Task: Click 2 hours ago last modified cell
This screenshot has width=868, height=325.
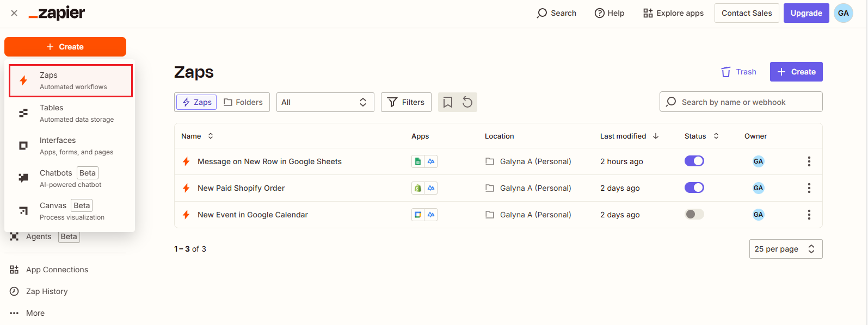Action: 621,161
